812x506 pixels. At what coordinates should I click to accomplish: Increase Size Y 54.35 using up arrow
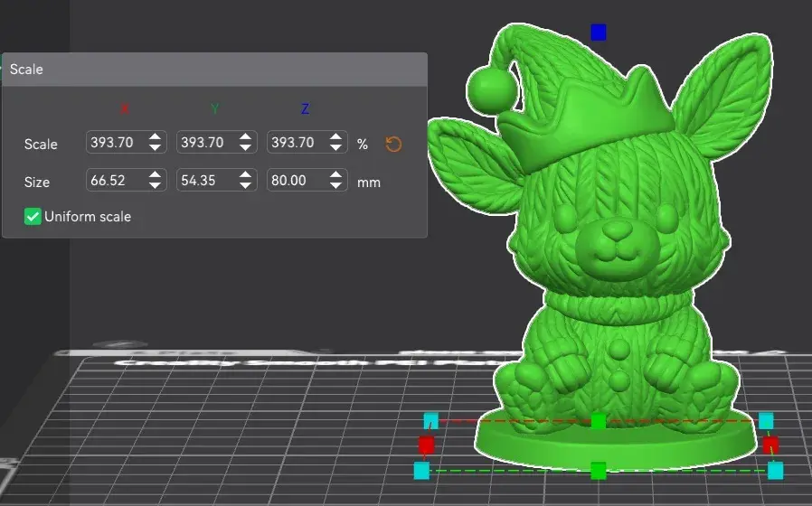(245, 175)
